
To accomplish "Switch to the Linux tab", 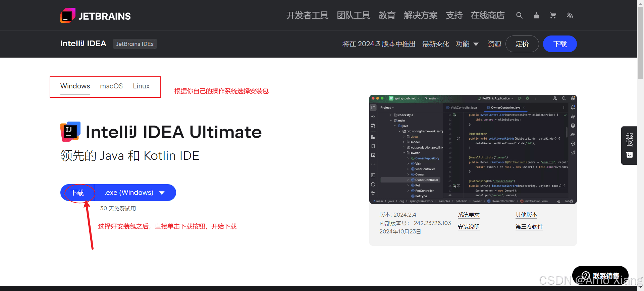I will 141,86.
